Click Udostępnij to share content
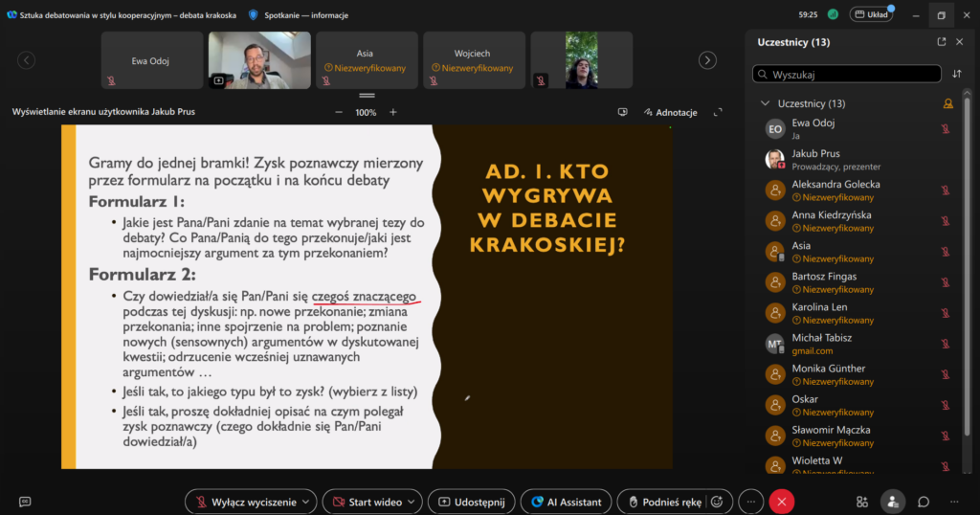Viewport: 980px width, 515px height. point(472,502)
